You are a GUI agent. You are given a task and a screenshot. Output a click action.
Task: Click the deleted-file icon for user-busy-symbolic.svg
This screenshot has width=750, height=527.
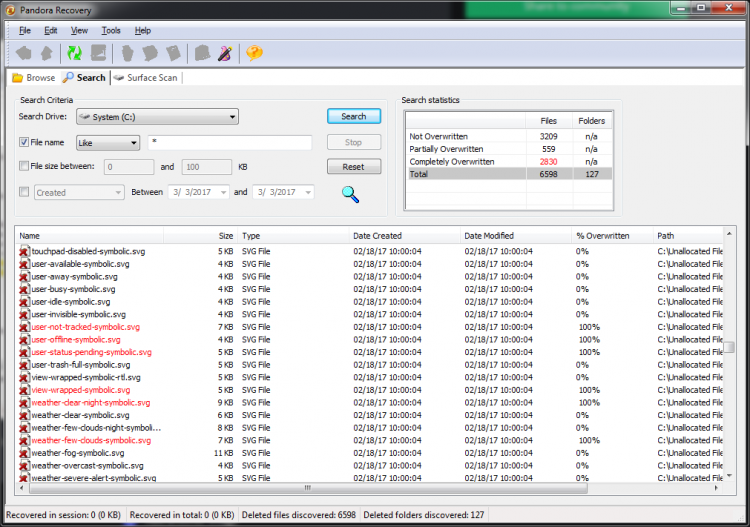point(24,289)
